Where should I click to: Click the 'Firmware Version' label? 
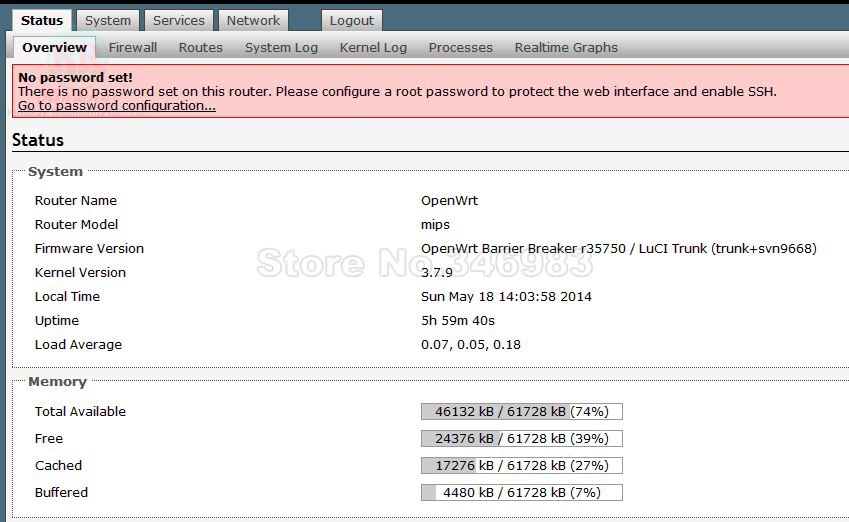point(89,249)
